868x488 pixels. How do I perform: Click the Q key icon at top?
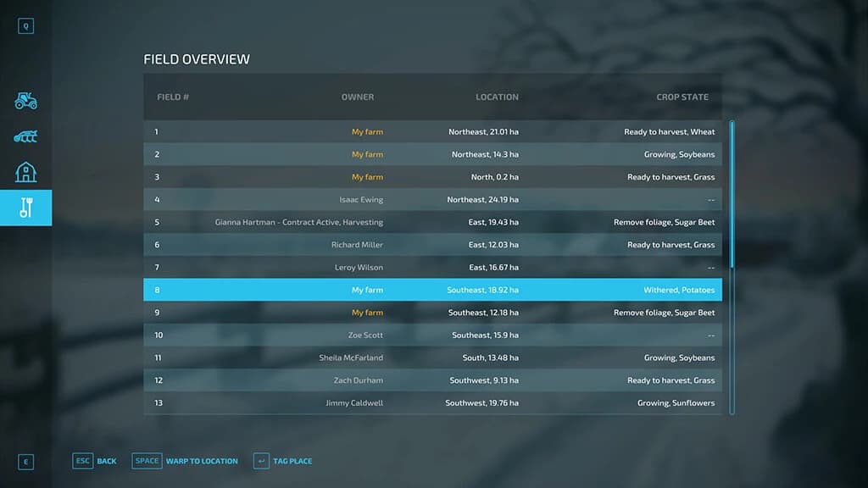25,26
